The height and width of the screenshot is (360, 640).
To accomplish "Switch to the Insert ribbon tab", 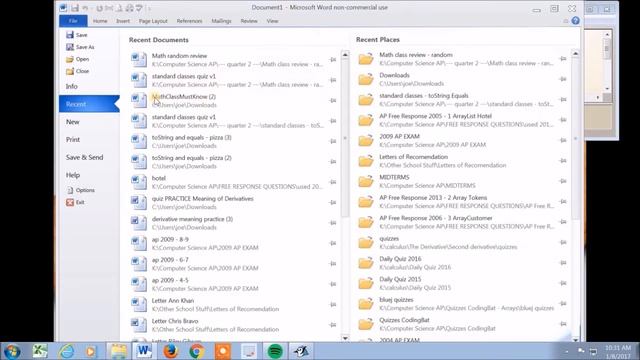I will coord(123,21).
